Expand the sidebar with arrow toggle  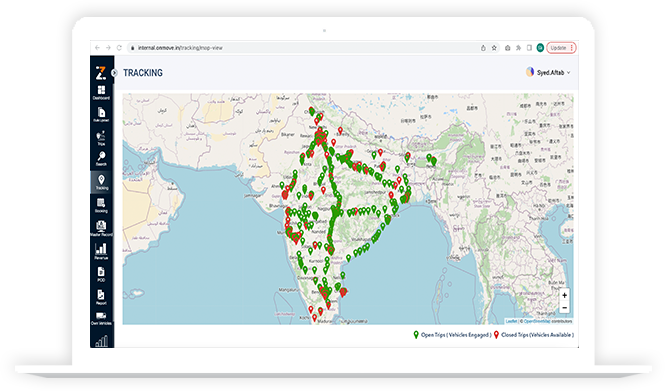pyautogui.click(x=114, y=73)
